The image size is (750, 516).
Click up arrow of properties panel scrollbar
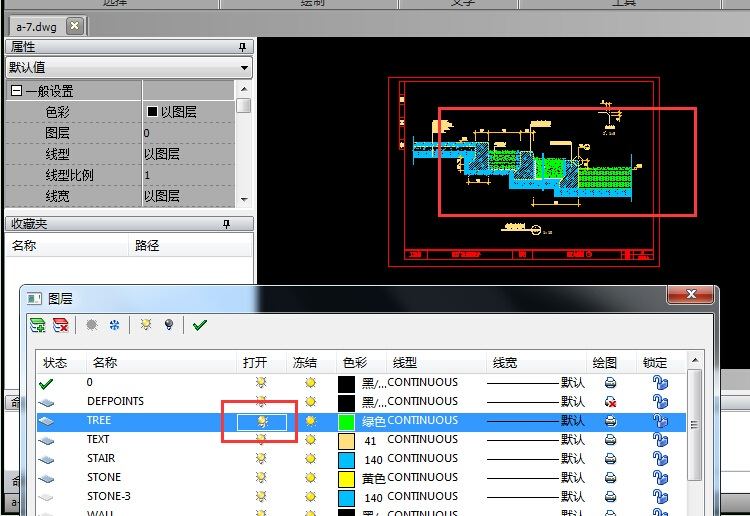244,89
